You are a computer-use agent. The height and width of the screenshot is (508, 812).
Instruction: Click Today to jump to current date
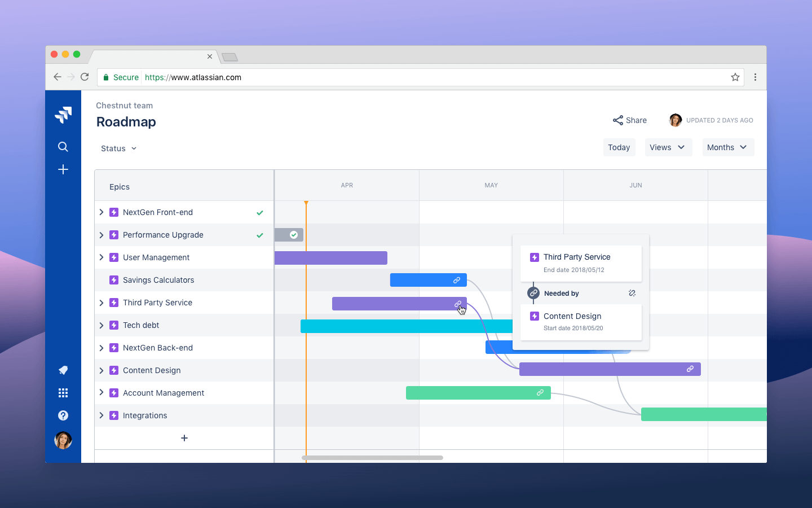coord(619,147)
